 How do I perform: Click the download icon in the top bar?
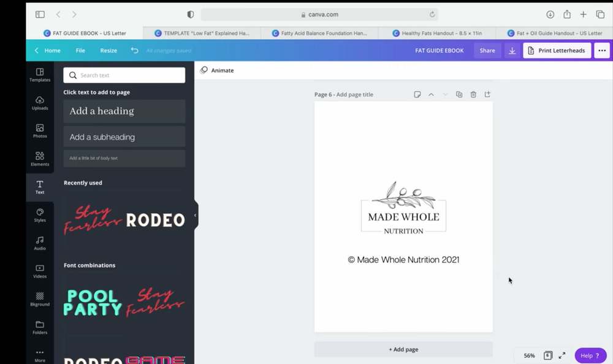point(512,50)
